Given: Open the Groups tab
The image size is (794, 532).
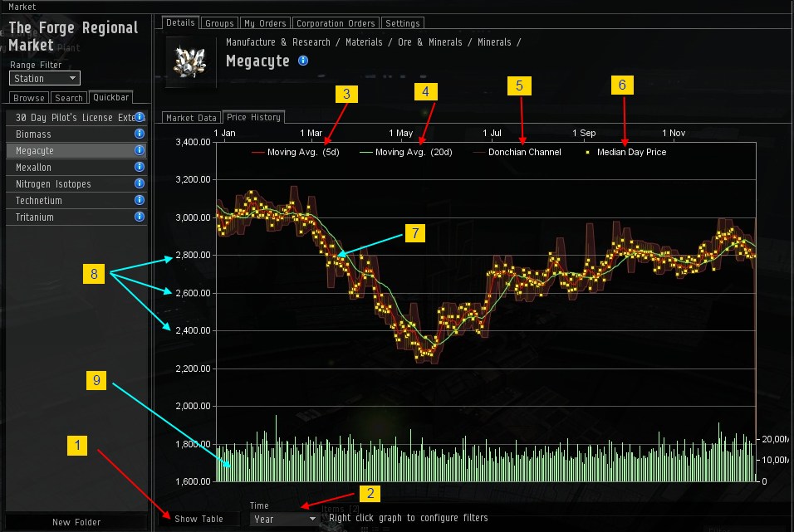Looking at the screenshot, I should (219, 23).
